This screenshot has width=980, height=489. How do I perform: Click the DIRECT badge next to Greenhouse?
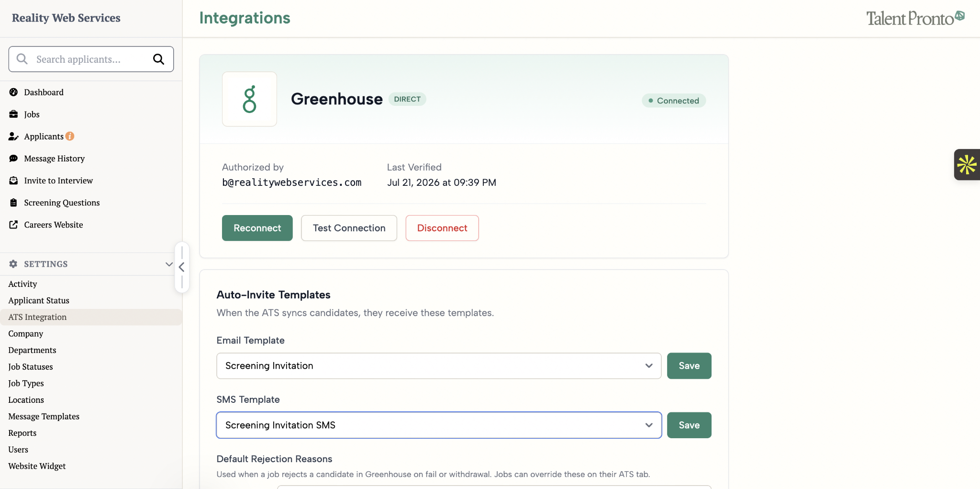[x=407, y=99]
